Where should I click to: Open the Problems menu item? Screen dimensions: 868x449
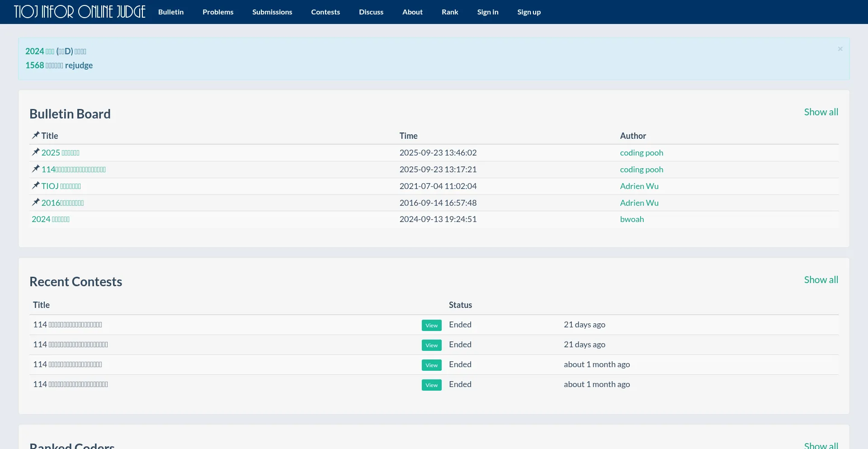[x=218, y=12]
